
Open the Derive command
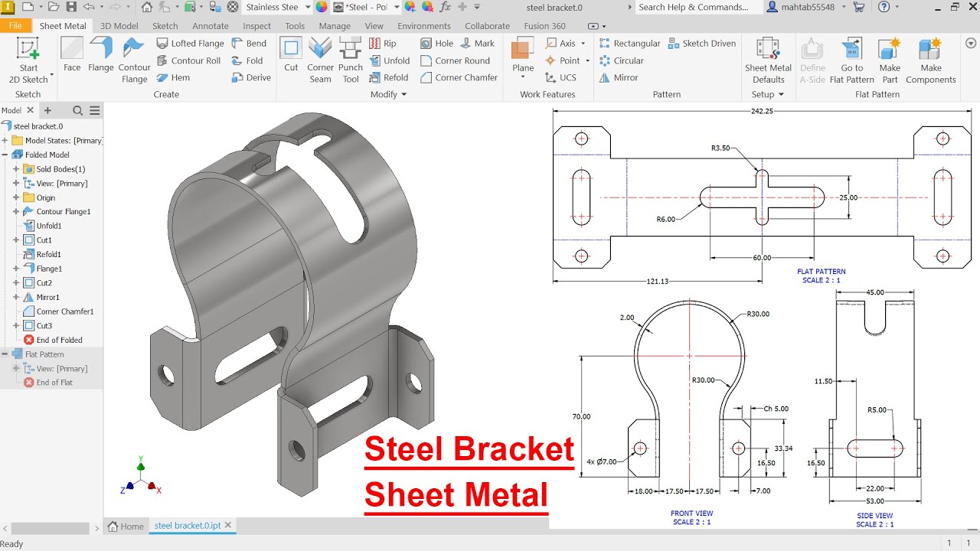251,77
